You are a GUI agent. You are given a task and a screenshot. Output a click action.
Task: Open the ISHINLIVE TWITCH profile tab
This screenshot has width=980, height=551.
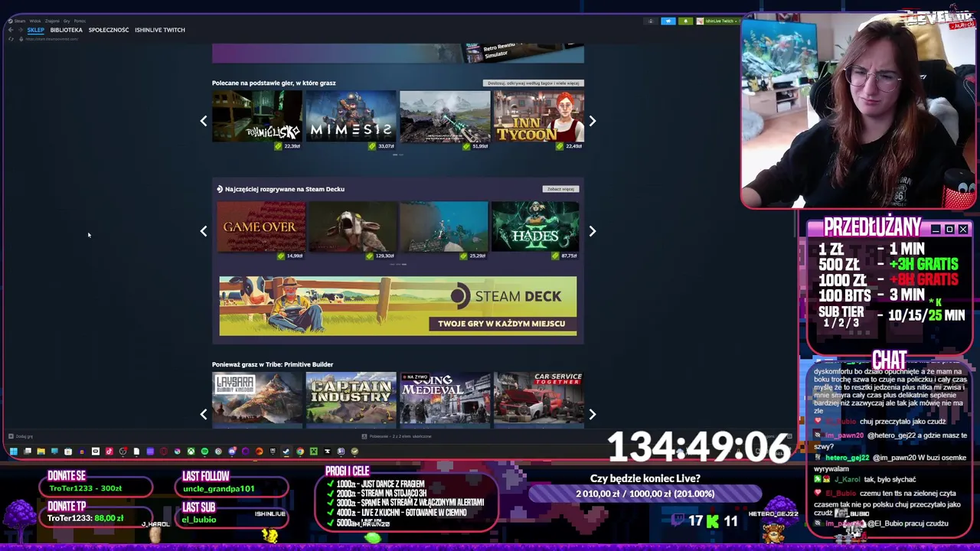tap(160, 30)
